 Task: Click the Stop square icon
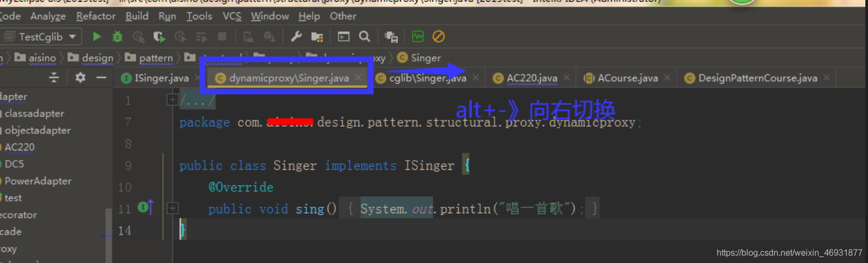222,36
